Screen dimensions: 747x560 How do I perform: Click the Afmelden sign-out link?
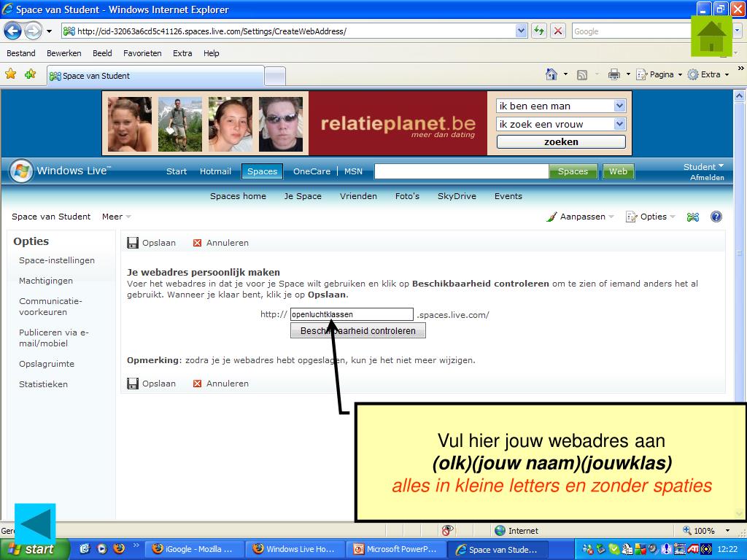pyautogui.click(x=707, y=178)
